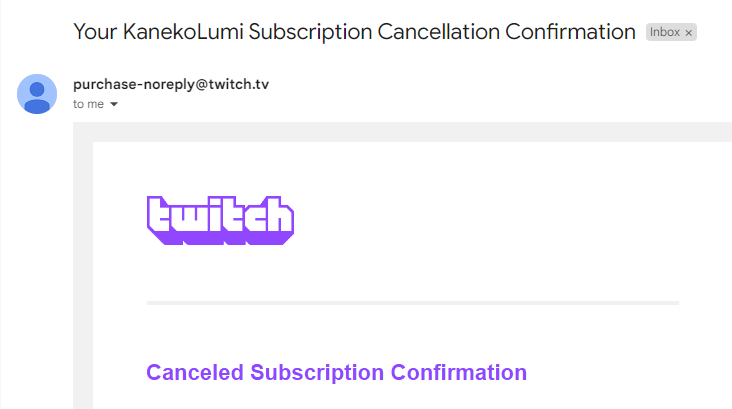Click the email subject line title
732x409 pixels.
coord(354,32)
